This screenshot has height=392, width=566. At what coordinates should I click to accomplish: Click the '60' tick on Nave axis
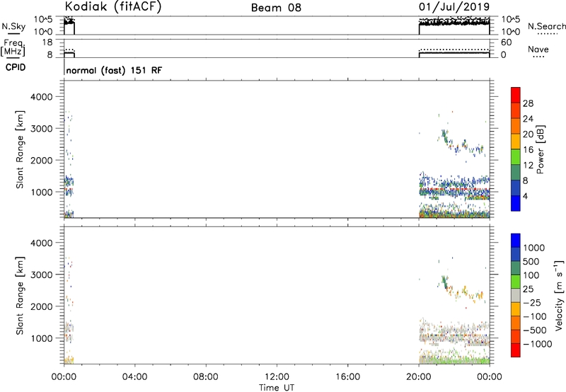[x=506, y=42]
